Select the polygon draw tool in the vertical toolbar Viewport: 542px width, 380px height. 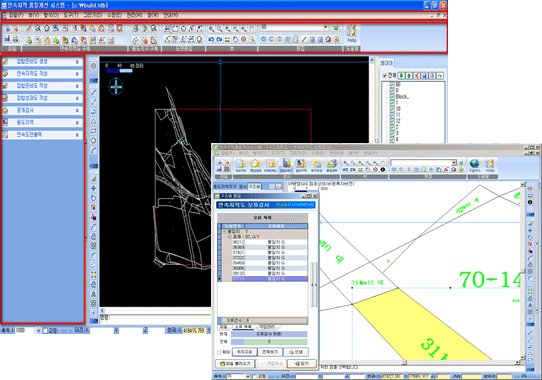click(x=94, y=141)
